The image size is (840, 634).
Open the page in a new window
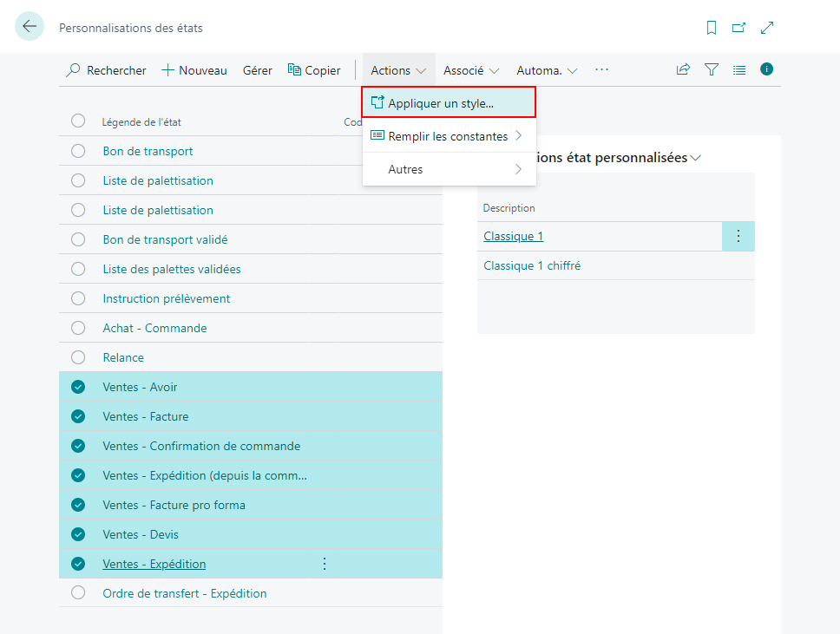coord(738,27)
